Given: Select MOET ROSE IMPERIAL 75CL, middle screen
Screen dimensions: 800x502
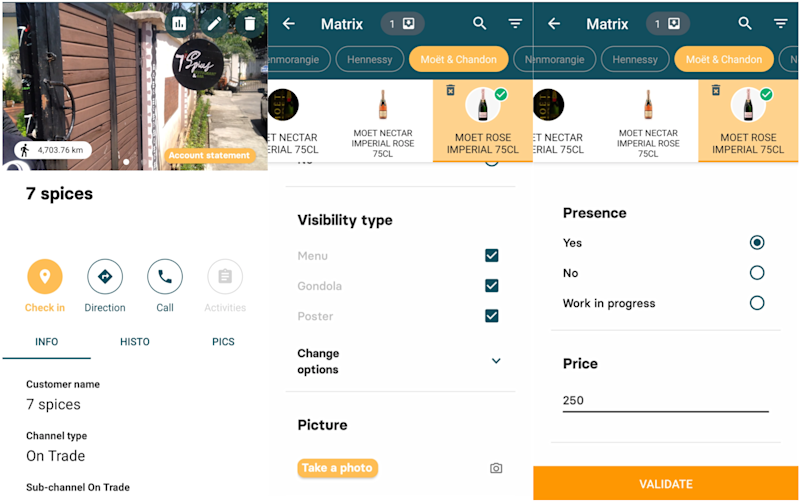Looking at the screenshot, I should (483, 121).
